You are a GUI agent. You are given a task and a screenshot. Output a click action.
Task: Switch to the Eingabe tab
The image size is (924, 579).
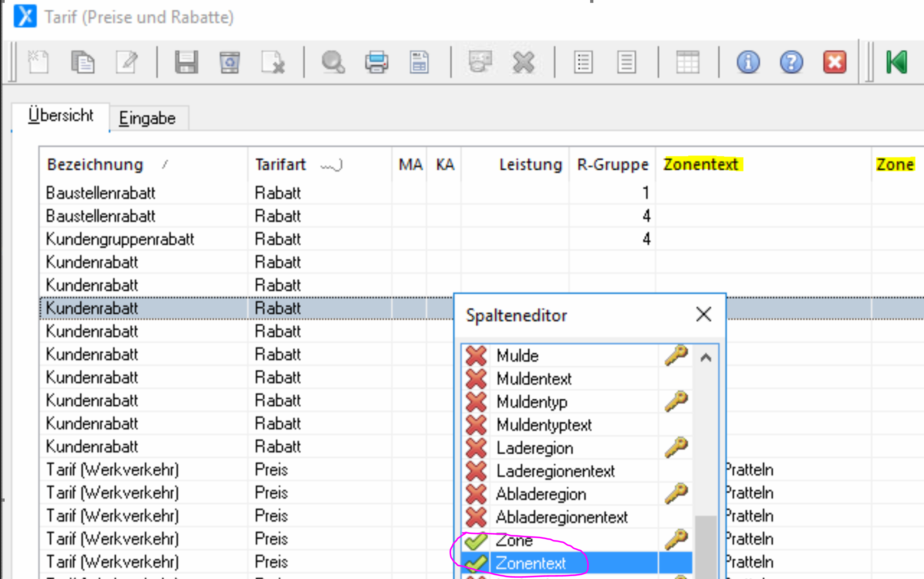(147, 118)
